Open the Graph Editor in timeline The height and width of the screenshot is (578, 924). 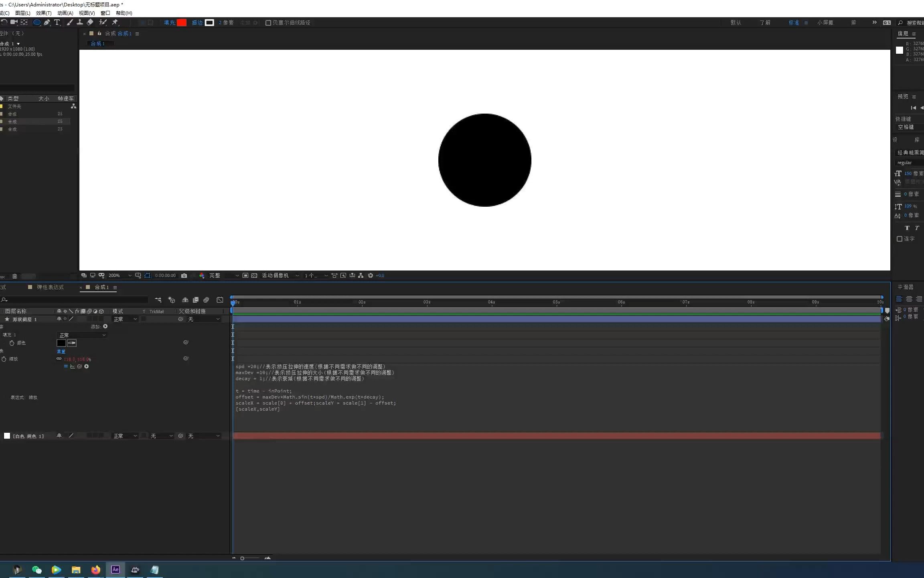point(220,300)
